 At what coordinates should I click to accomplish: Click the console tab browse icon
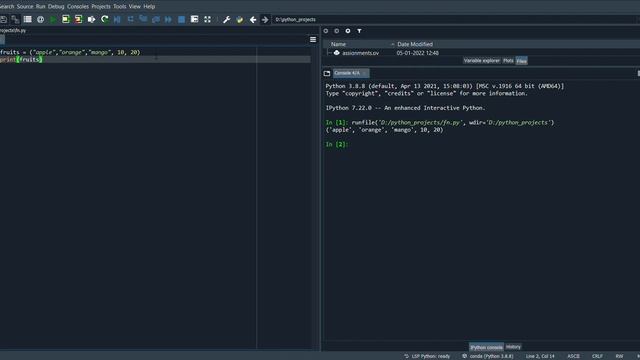coord(327,73)
